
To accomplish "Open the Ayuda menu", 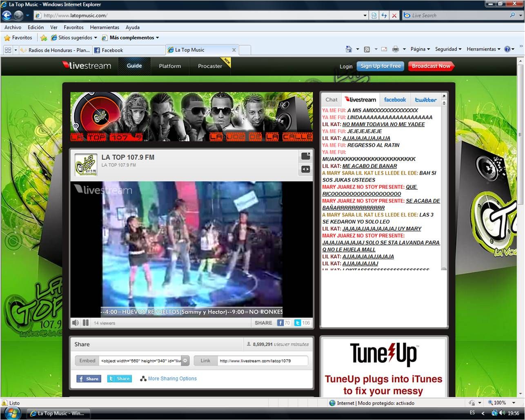I will [x=132, y=27].
